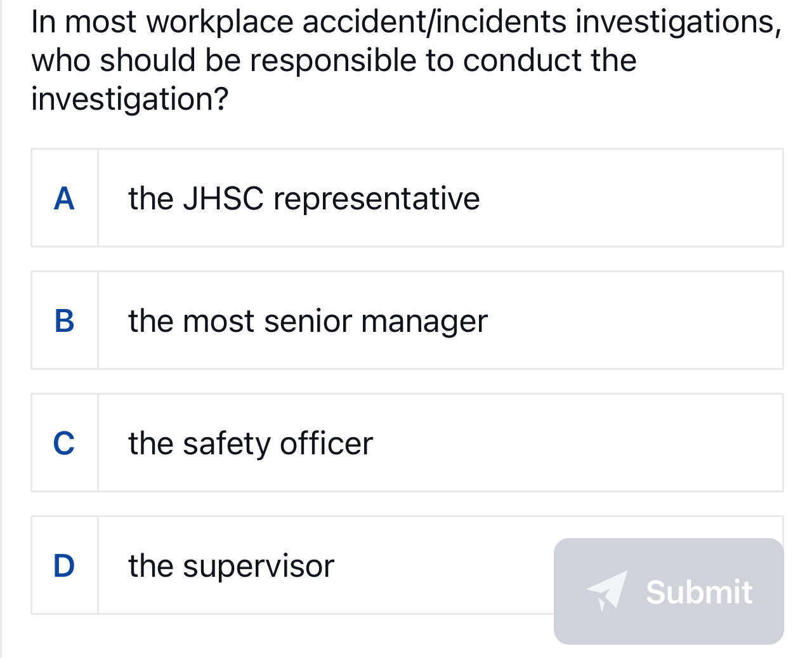Click the word "investigation?" in the question
812x658 pixels.
coord(129,99)
